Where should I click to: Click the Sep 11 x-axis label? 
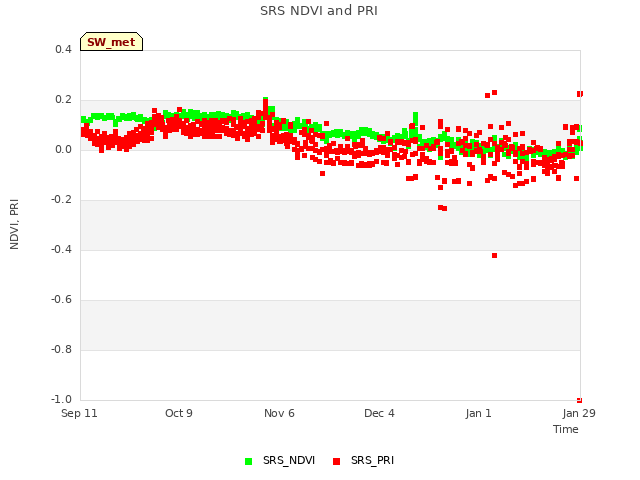click(x=79, y=413)
